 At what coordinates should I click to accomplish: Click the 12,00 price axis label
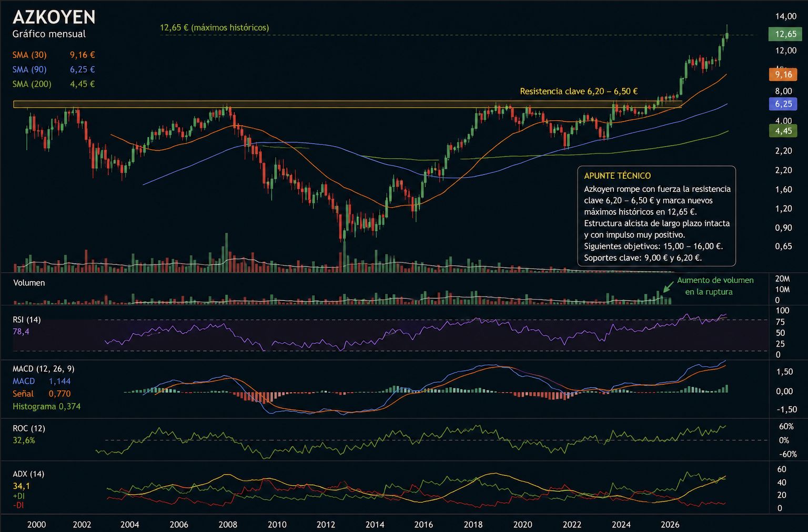coord(786,50)
